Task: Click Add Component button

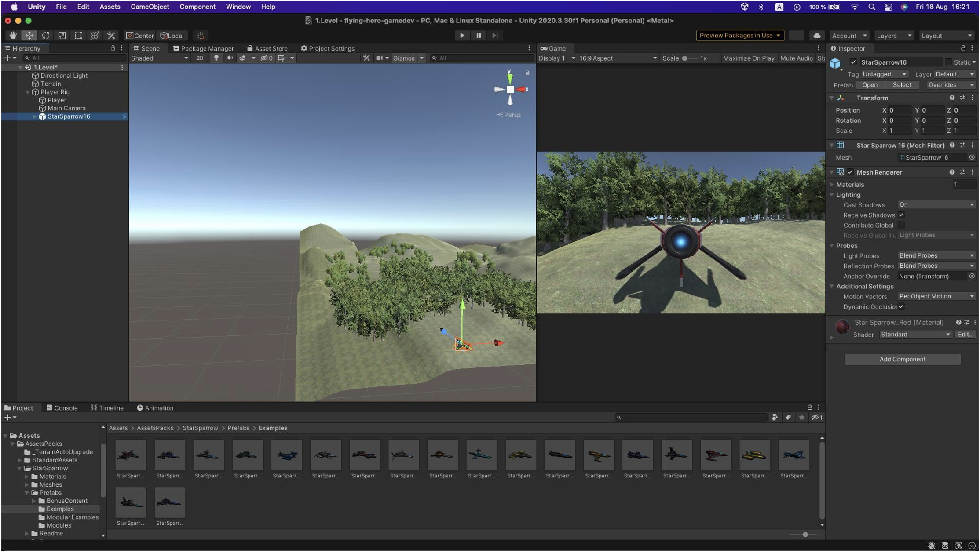Action: point(902,359)
